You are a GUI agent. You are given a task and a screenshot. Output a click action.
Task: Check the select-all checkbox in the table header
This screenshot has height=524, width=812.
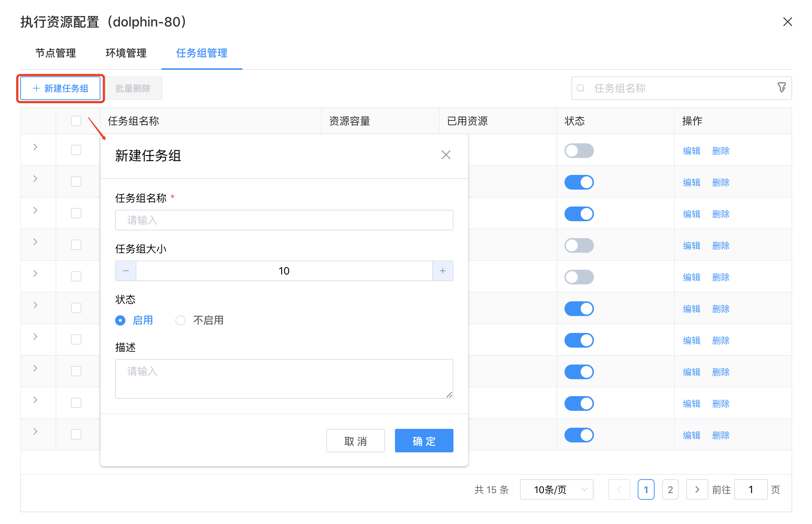coord(76,121)
